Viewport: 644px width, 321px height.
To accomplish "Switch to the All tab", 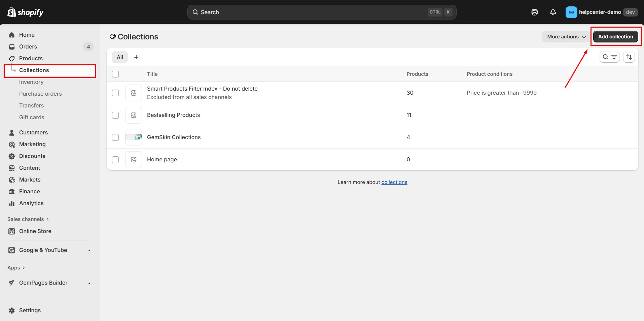I will (x=119, y=57).
